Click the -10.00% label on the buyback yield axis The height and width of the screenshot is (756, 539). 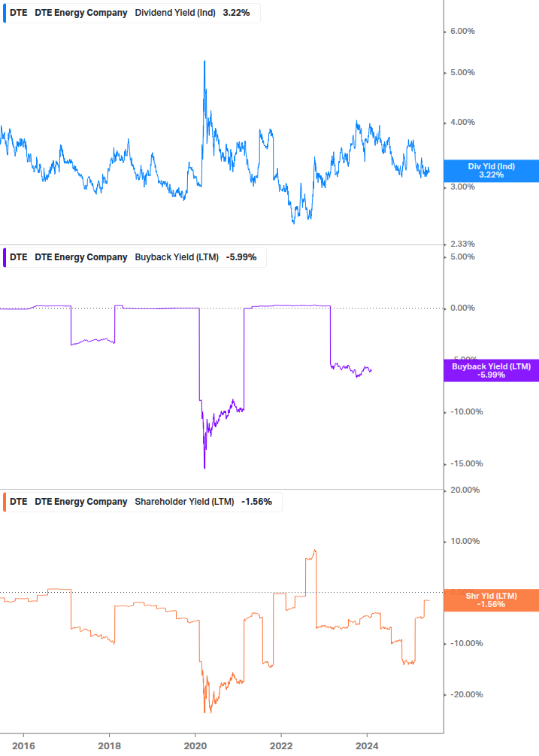(x=466, y=411)
